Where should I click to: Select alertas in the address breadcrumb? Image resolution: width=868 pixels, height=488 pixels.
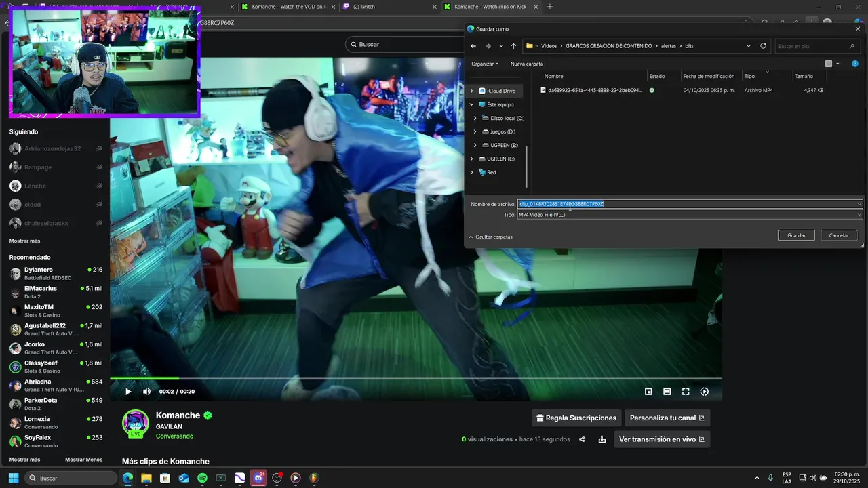(x=669, y=46)
